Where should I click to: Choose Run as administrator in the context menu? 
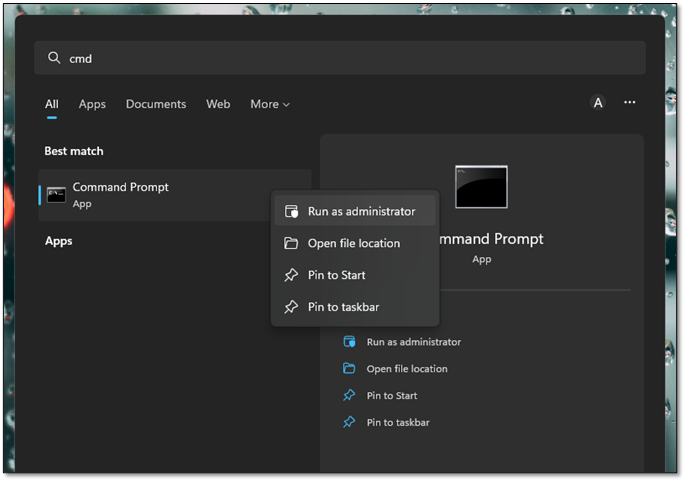point(361,211)
